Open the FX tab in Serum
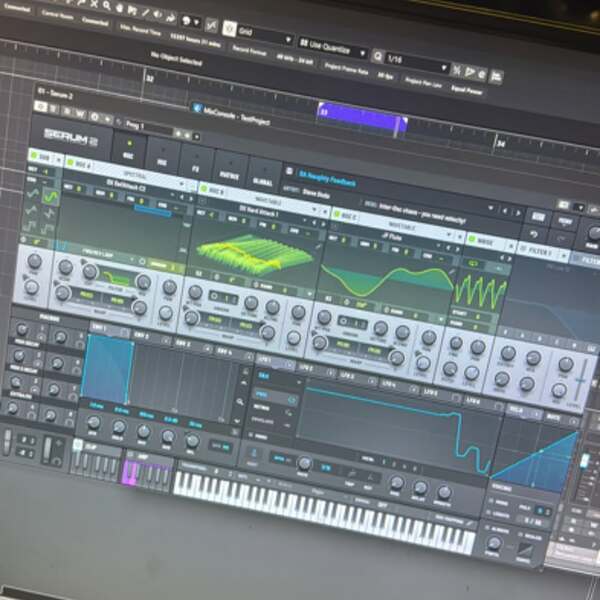600x600 pixels. [x=196, y=163]
